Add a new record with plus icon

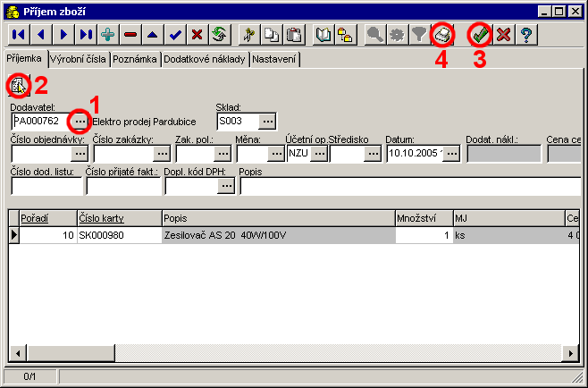click(x=108, y=35)
